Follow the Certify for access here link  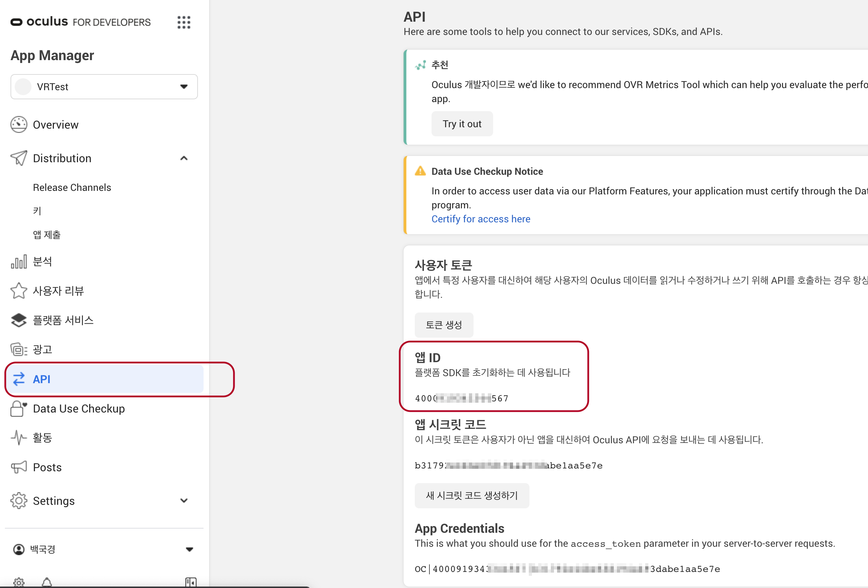pos(480,219)
